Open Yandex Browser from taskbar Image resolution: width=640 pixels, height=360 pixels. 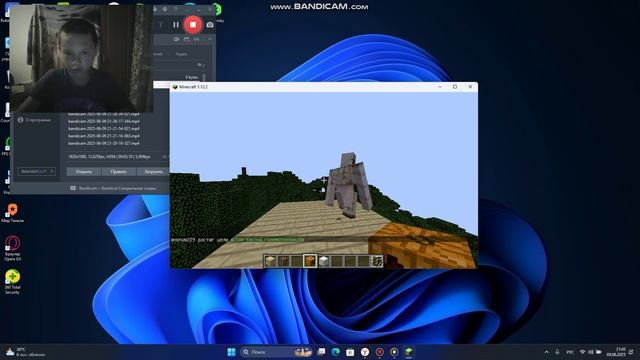365,352
